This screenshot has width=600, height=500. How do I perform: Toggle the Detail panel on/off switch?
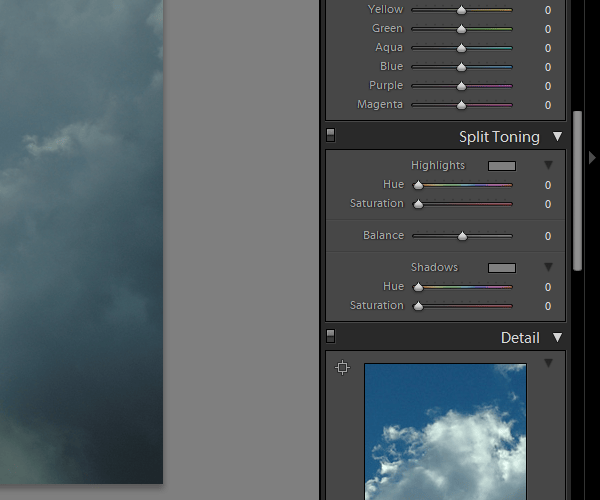pyautogui.click(x=331, y=337)
